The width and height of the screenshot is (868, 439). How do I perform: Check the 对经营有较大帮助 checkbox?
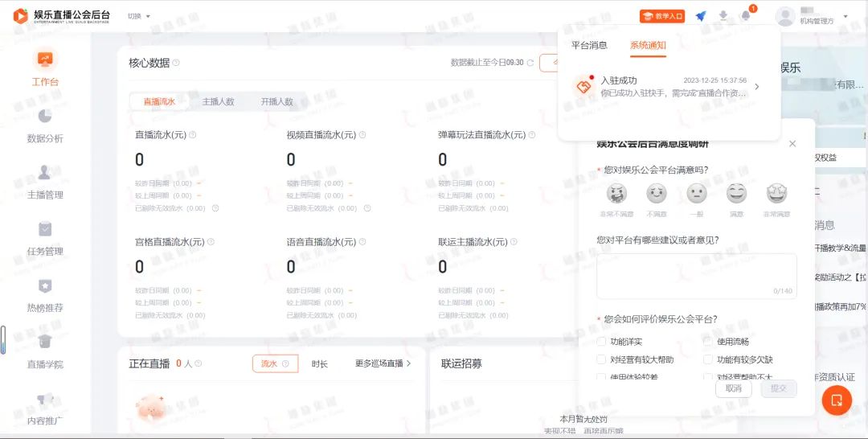click(x=601, y=359)
